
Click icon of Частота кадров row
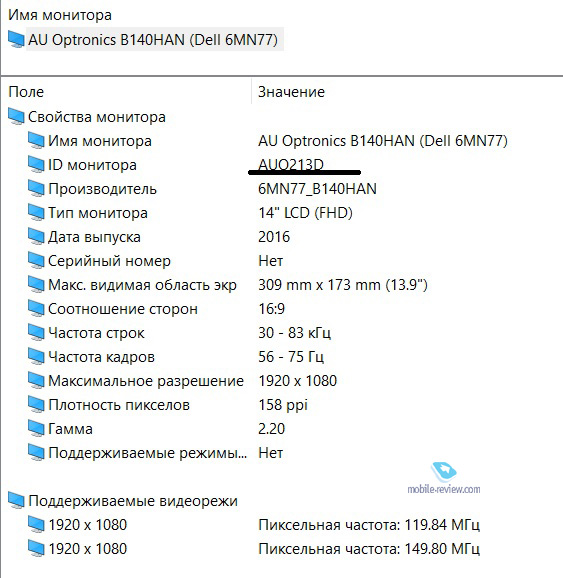coord(36,356)
